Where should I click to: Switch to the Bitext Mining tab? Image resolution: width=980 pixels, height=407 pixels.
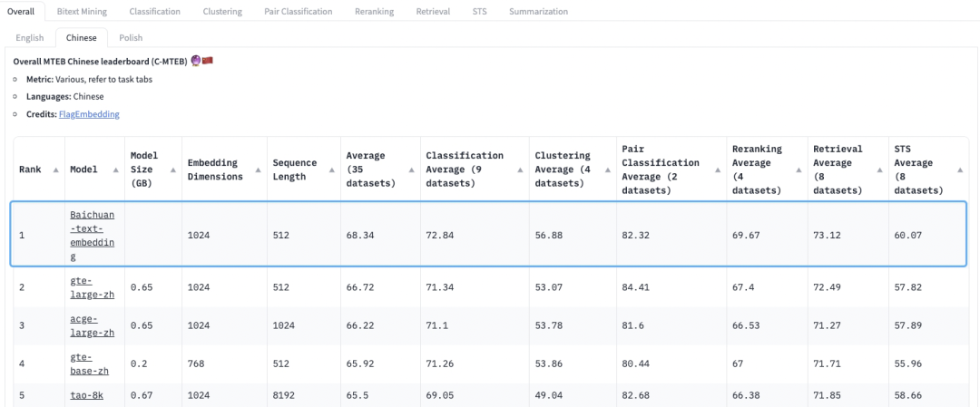click(82, 11)
